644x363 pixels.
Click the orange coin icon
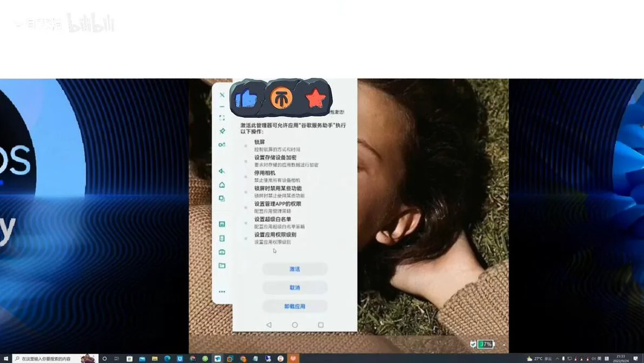[x=281, y=97]
